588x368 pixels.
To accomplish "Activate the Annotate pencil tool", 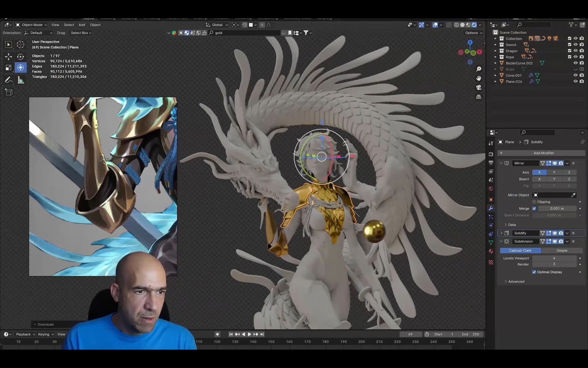I will click(8, 80).
